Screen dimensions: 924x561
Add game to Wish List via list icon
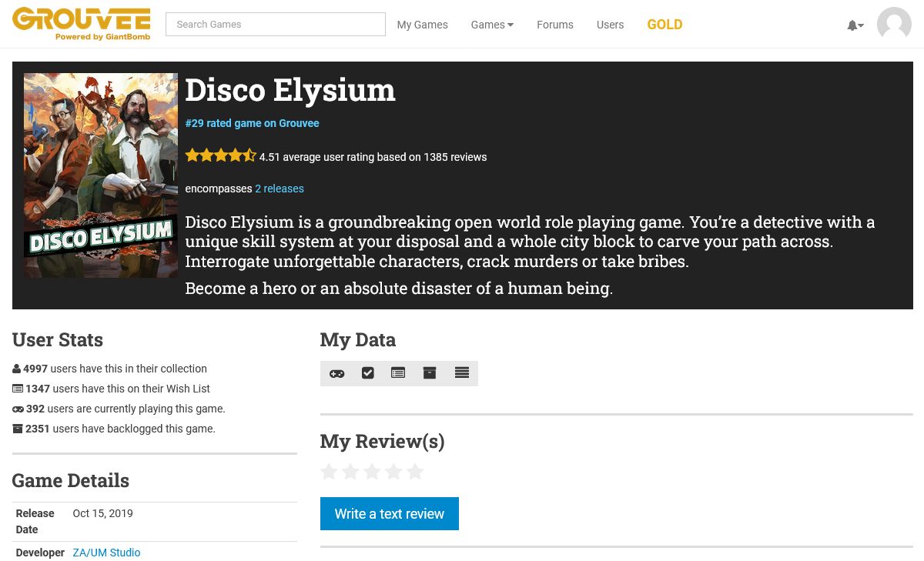[398, 373]
